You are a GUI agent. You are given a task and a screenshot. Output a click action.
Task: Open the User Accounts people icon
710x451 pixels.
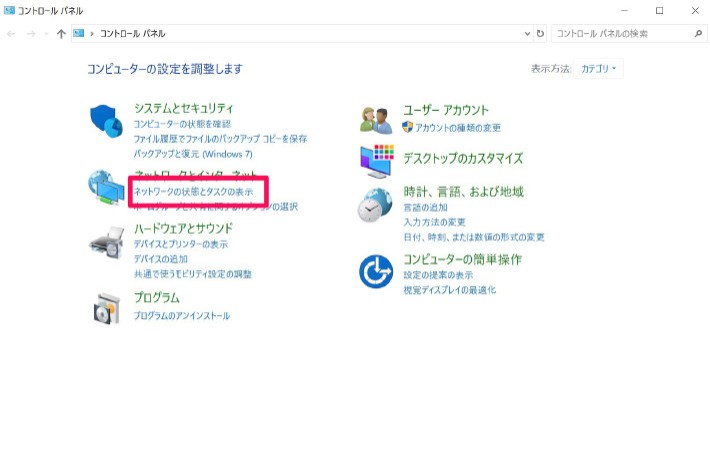(x=376, y=120)
